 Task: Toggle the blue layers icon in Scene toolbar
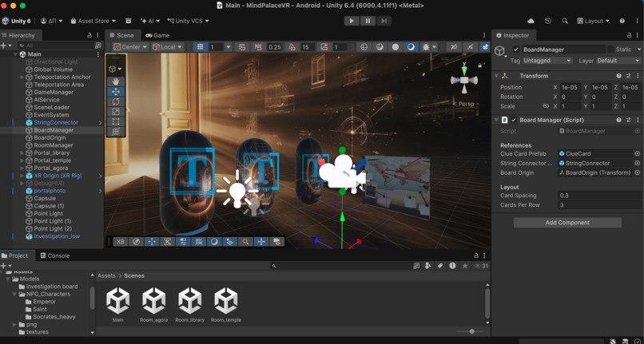(486, 47)
